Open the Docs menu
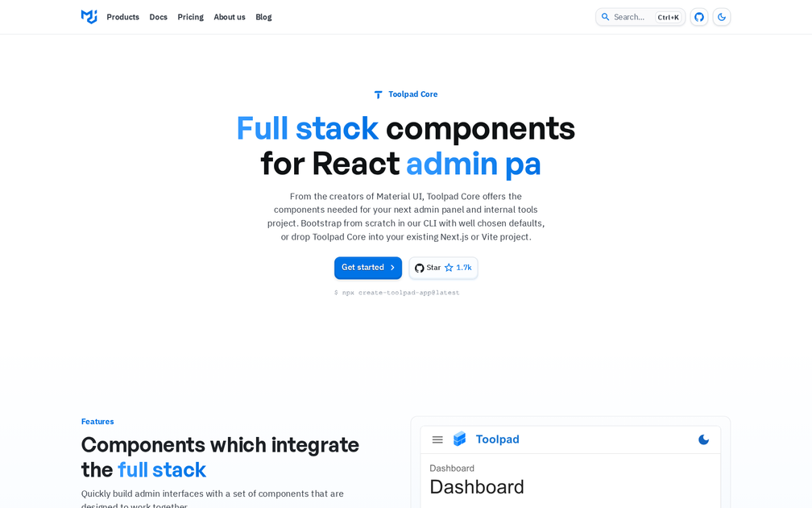 158,17
